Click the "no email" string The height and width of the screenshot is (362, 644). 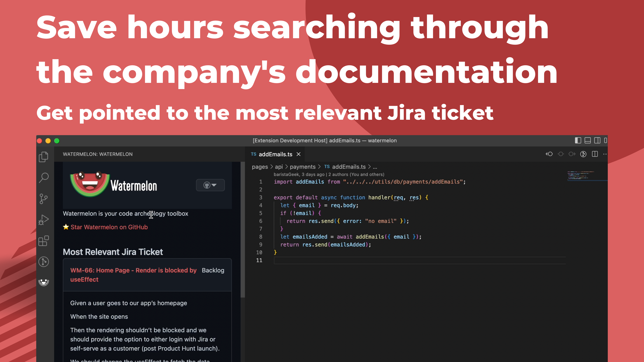[381, 221]
